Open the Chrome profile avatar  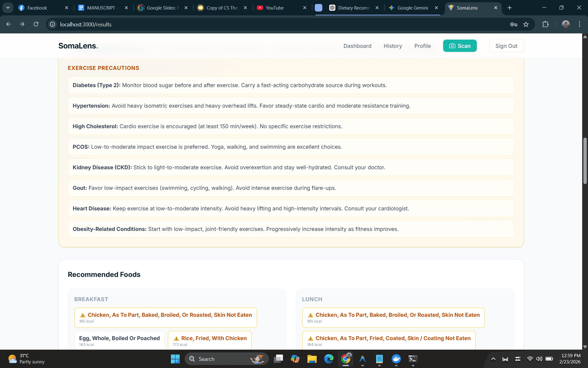tap(566, 24)
